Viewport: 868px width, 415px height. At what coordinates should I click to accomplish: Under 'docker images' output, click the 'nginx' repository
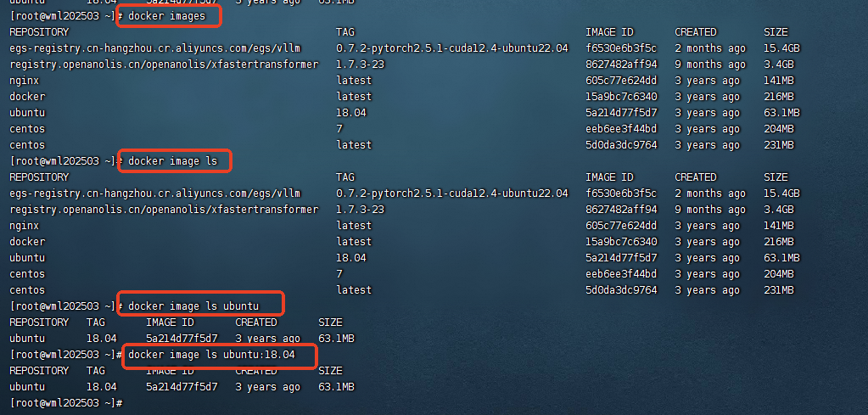click(x=25, y=81)
